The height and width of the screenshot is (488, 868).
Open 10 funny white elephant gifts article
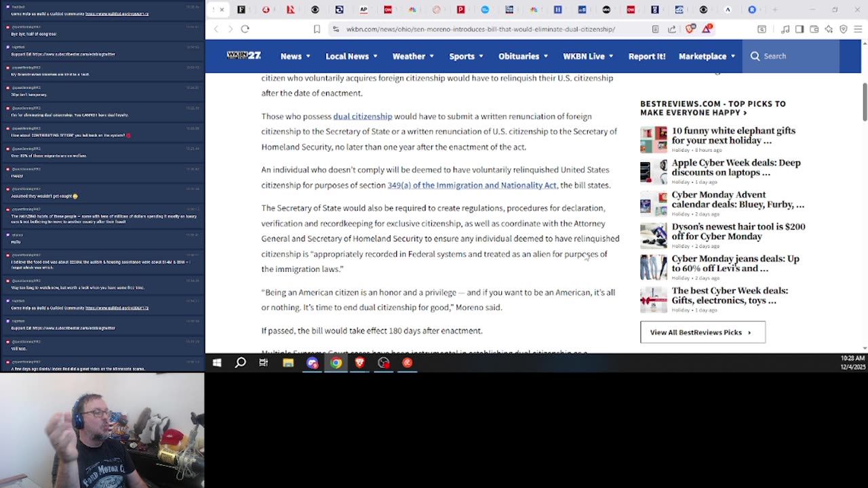tap(734, 136)
